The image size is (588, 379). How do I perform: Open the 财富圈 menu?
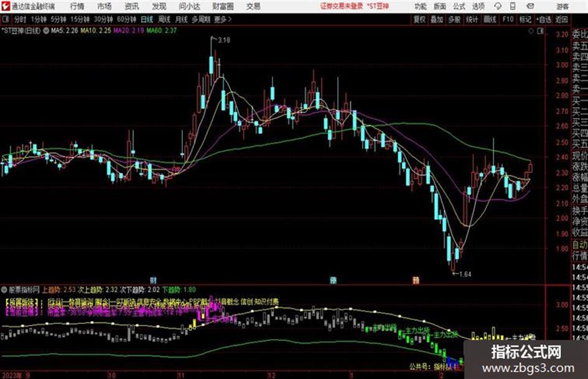[x=223, y=6]
